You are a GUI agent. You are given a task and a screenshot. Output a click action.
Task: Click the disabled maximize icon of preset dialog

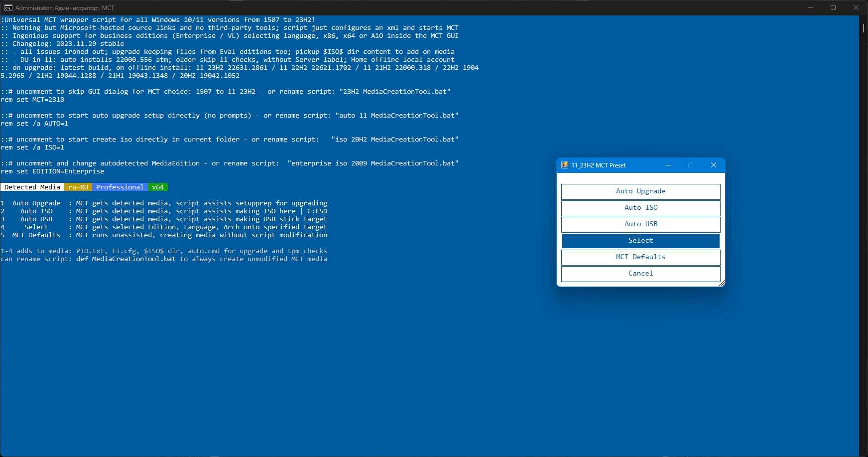pyautogui.click(x=691, y=165)
